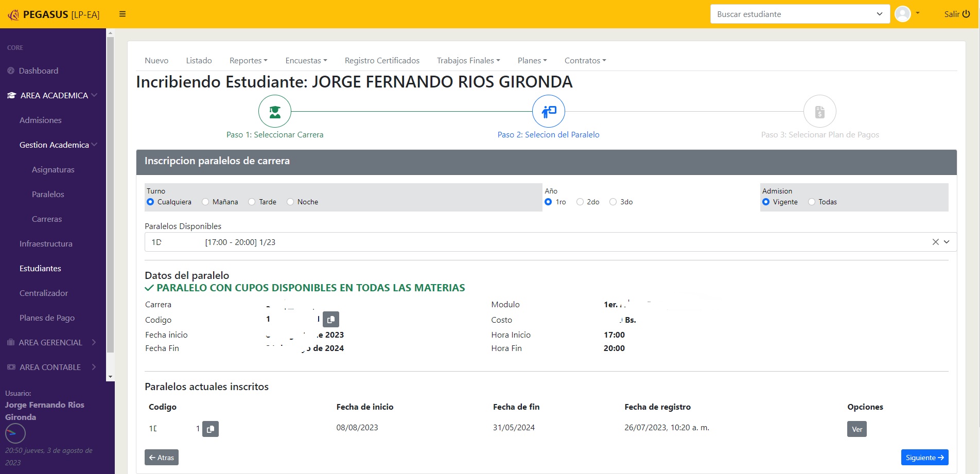The image size is (980, 474).
Task: Select the Noche turno radio button
Action: click(x=290, y=202)
